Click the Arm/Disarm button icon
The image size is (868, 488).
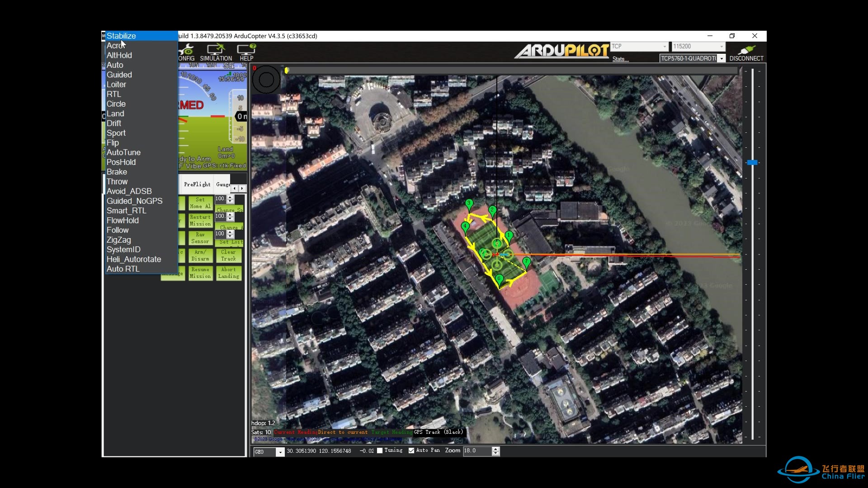[x=200, y=255]
